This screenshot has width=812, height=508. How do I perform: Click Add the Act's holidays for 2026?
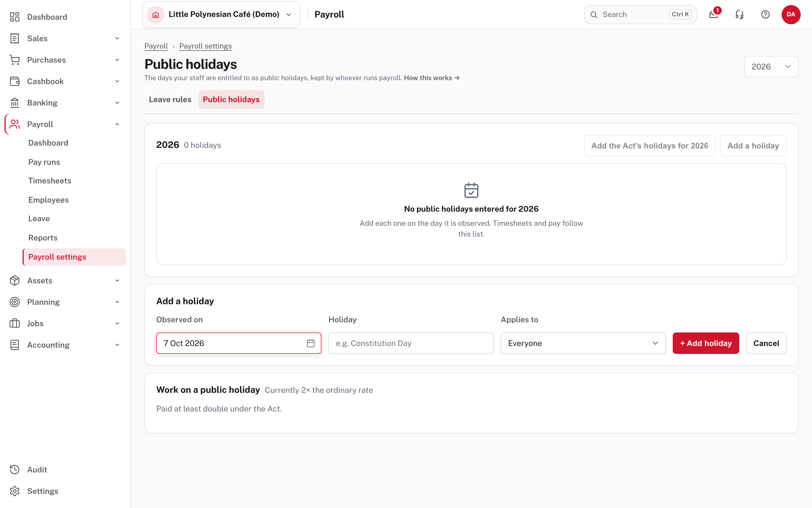click(650, 145)
